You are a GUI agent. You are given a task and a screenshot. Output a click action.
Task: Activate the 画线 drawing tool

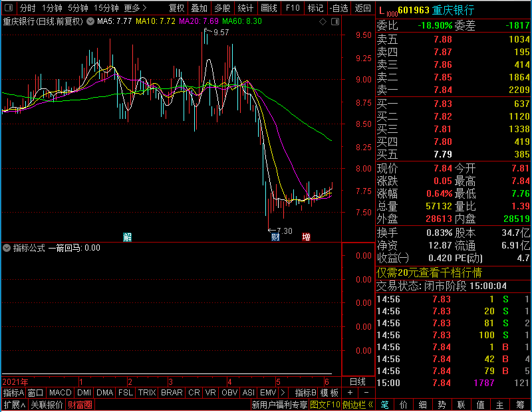click(269, 8)
